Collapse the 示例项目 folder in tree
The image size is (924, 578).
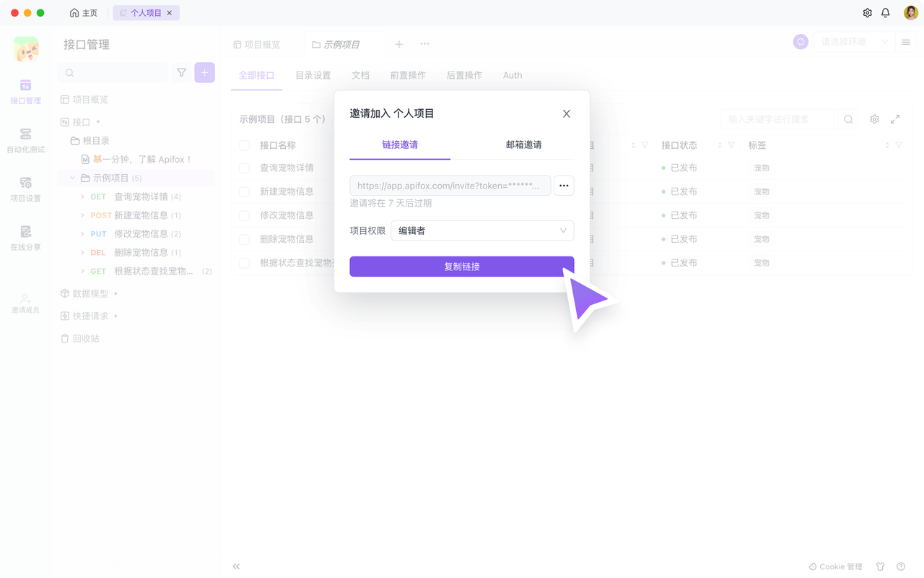[x=72, y=178]
